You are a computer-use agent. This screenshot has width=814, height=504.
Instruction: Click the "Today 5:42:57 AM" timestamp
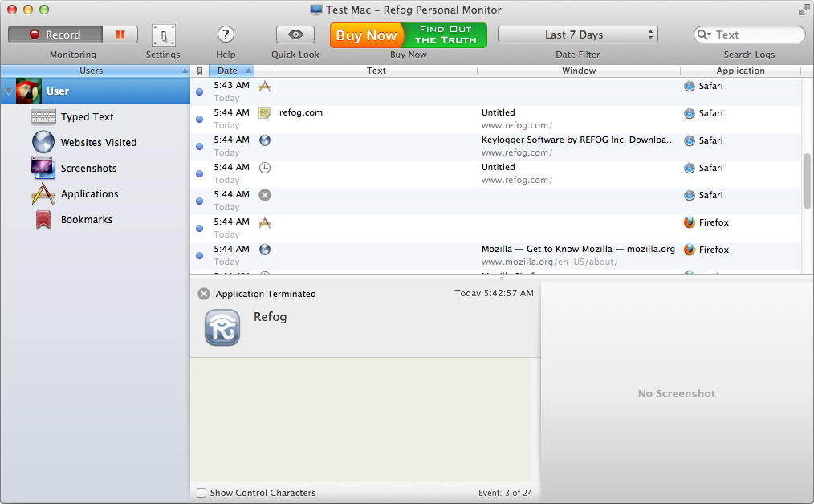click(495, 293)
